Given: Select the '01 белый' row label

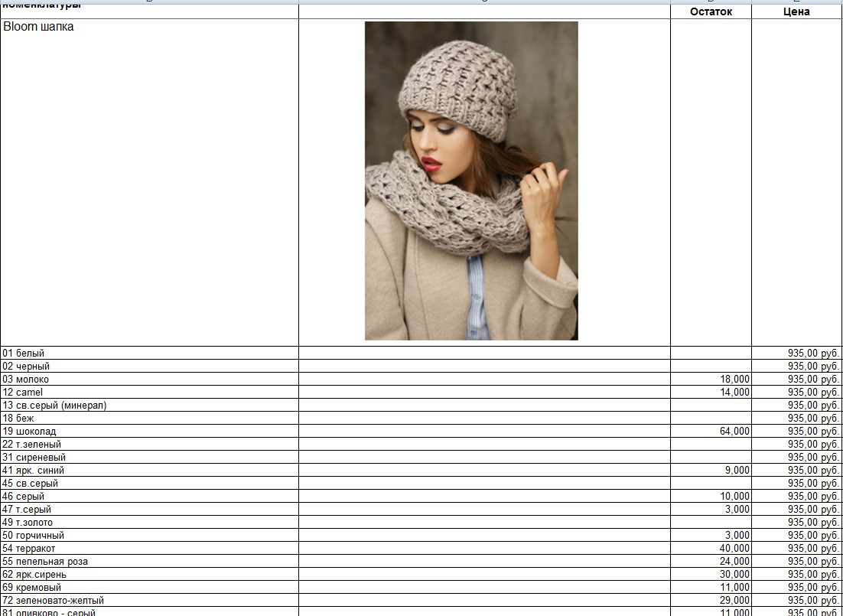Looking at the screenshot, I should tap(24, 354).
